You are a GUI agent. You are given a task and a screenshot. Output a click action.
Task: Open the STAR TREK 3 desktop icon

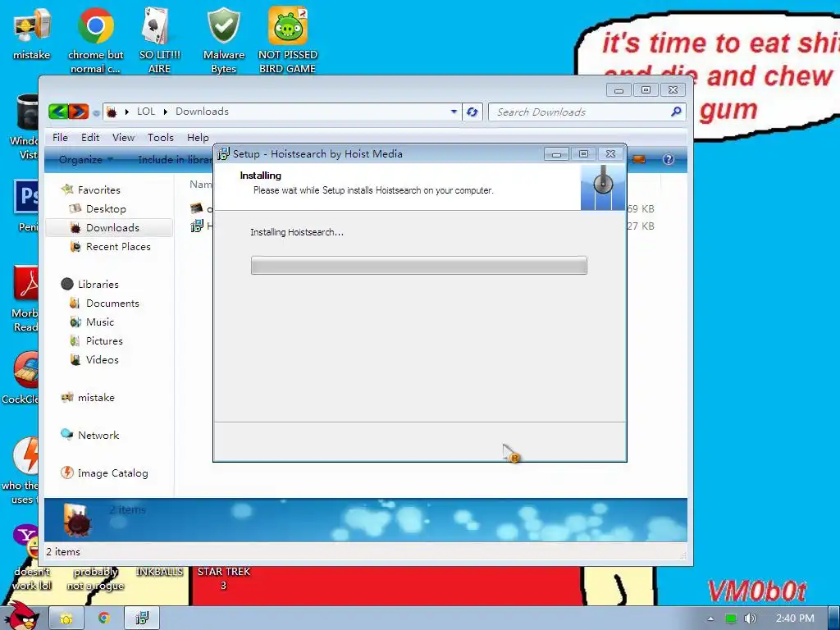point(223,578)
